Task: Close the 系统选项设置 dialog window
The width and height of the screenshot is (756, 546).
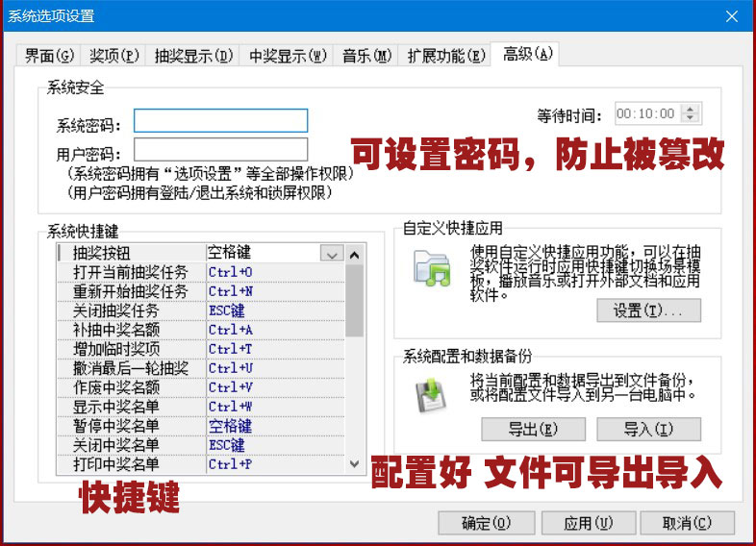Action: (732, 17)
